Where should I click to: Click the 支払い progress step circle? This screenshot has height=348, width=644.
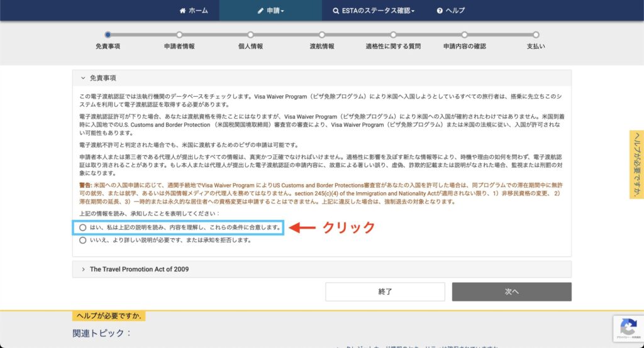point(536,35)
